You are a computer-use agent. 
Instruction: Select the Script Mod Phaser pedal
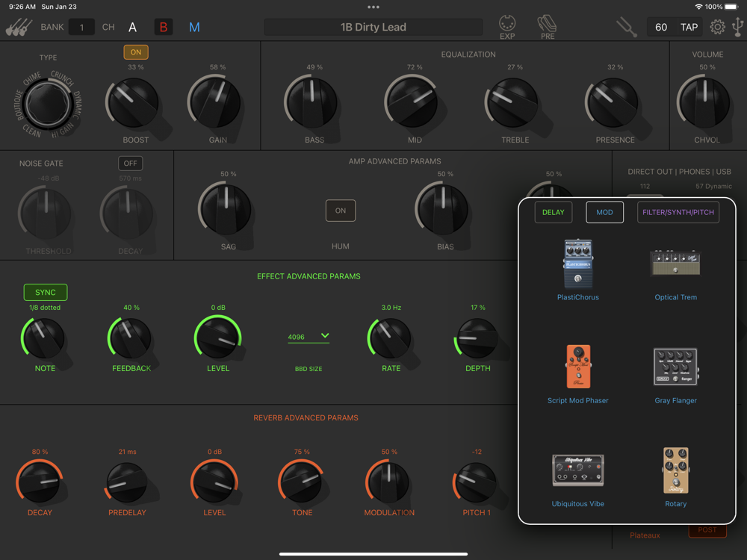click(578, 374)
